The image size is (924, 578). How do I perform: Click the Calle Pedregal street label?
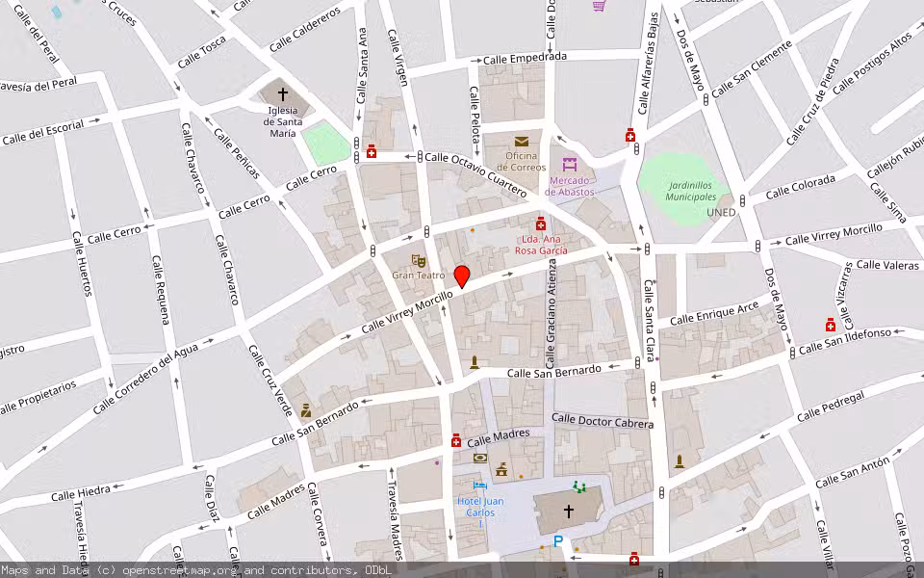click(x=831, y=407)
